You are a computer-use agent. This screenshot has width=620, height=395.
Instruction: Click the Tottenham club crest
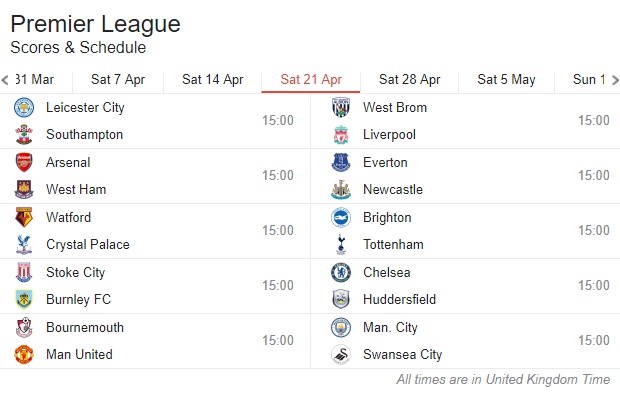pyautogui.click(x=341, y=244)
